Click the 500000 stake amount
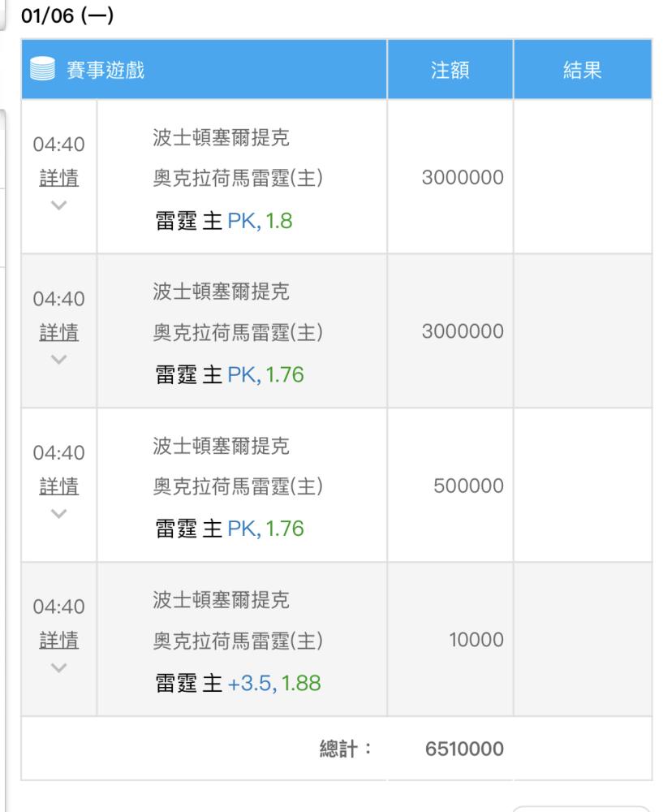Screen dimensions: 663x812 click(x=468, y=486)
